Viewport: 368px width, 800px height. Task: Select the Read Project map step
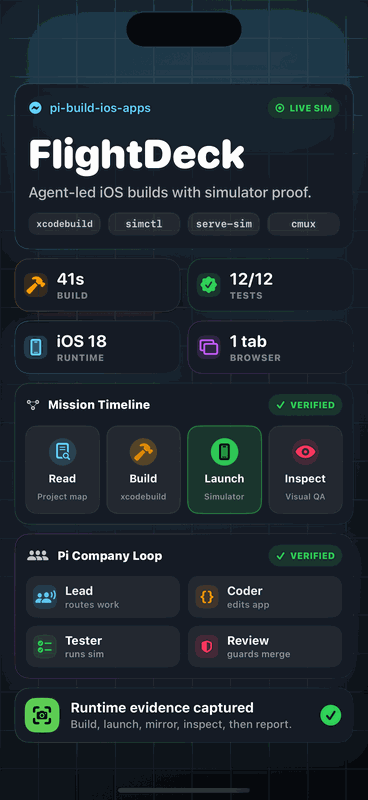62,469
